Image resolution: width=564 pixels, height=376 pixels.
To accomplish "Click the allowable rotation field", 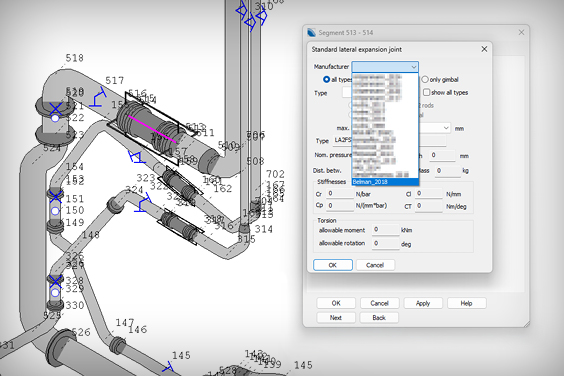I will coord(386,244).
